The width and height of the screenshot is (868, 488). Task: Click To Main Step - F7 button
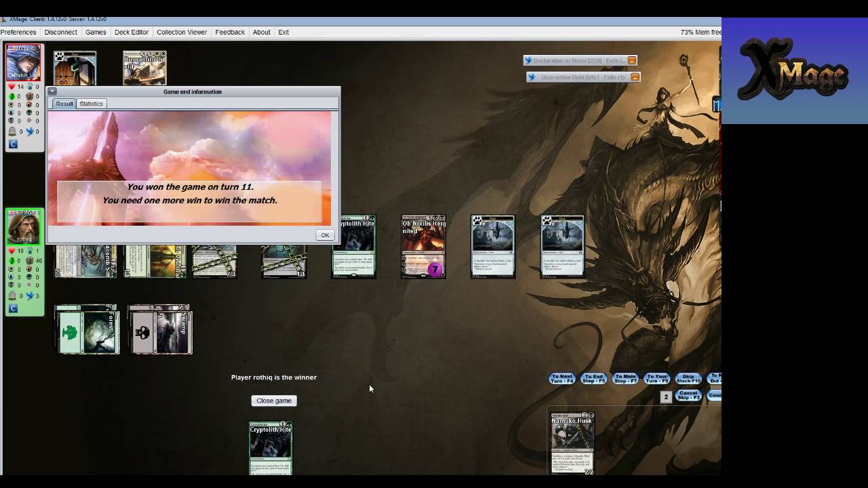tap(625, 378)
